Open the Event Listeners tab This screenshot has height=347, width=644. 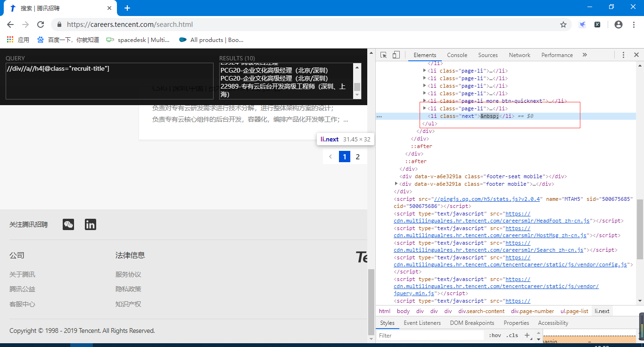coord(422,323)
